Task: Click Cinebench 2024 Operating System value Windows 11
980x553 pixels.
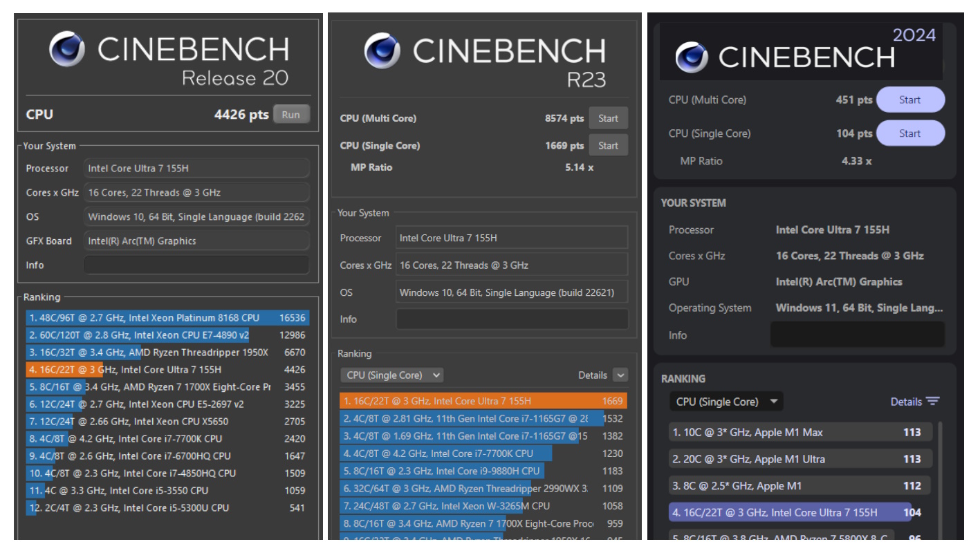Action: (x=859, y=308)
